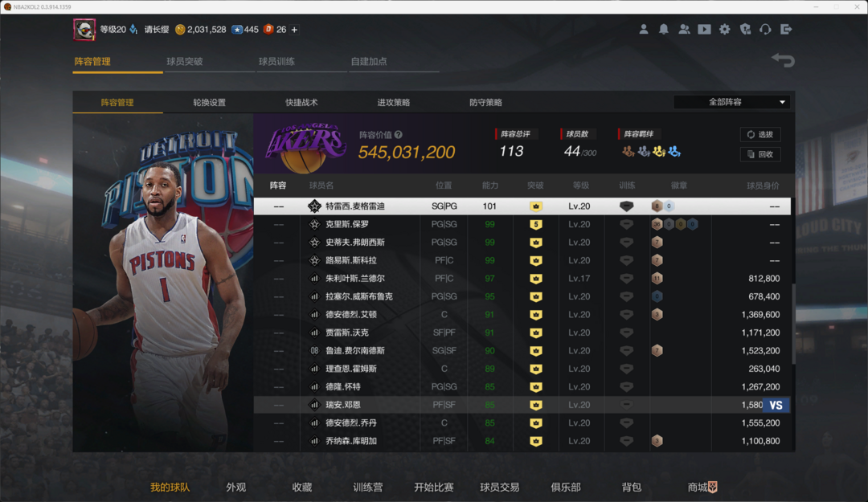
Task: Open the friends list icon
Action: pos(684,30)
